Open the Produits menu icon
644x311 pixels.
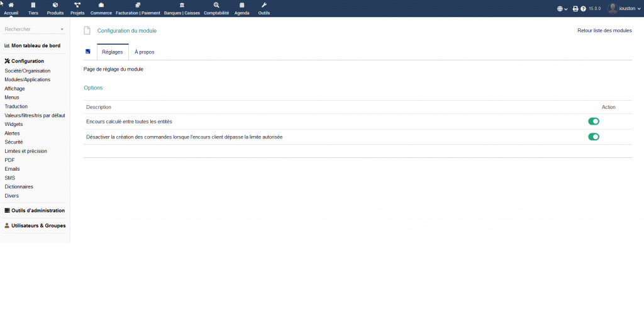pos(55,5)
